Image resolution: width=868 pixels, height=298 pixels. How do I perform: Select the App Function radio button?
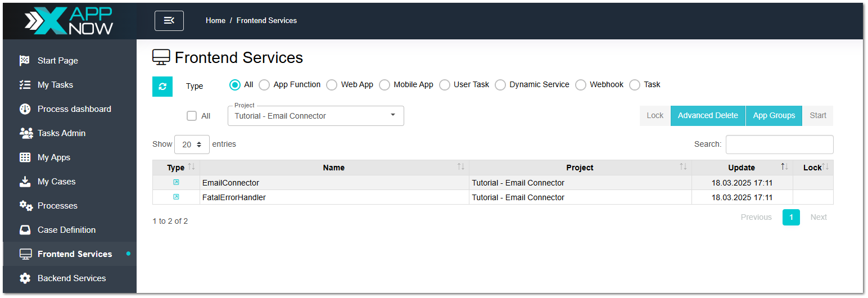point(264,85)
